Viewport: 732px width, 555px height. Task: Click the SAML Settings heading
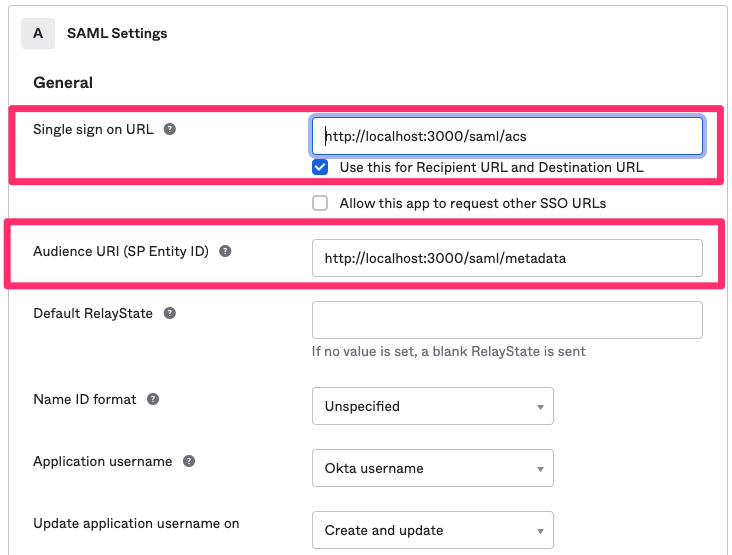tap(117, 34)
